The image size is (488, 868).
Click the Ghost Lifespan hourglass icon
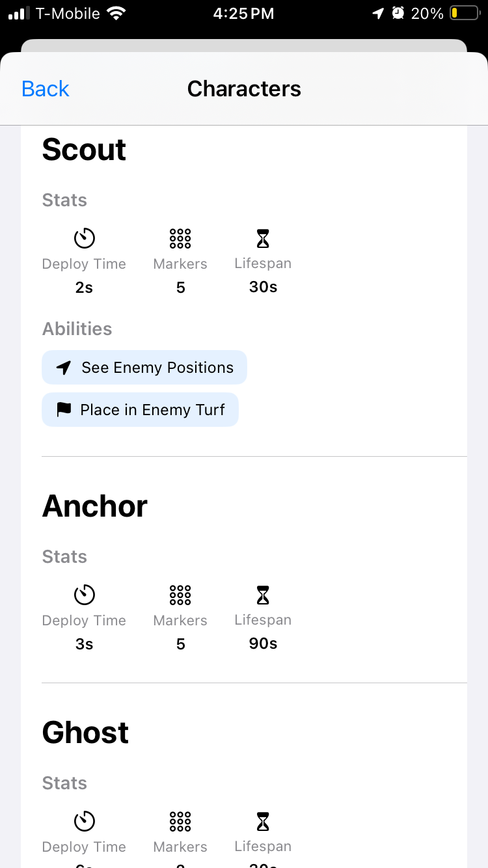(x=262, y=822)
